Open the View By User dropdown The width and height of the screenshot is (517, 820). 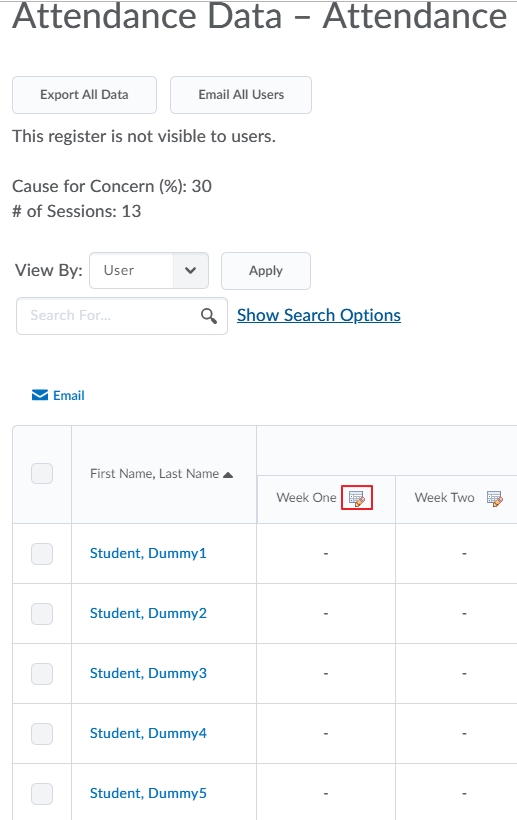(x=149, y=270)
